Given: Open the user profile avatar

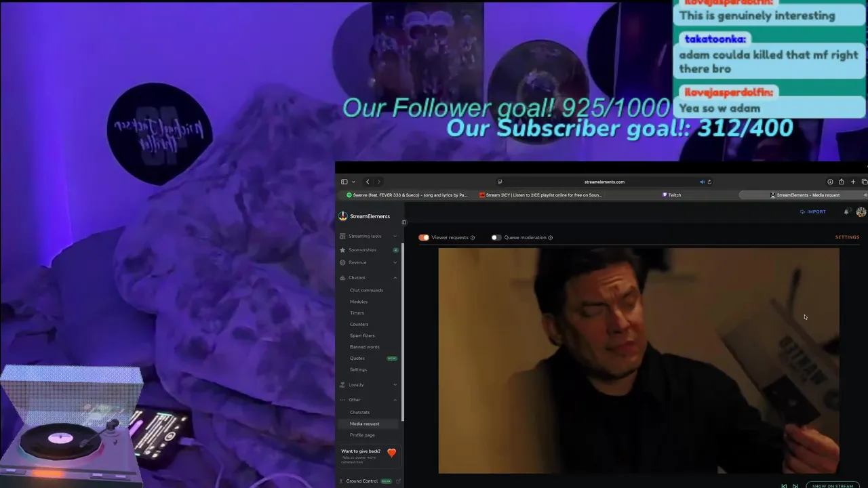Looking at the screenshot, I should click(861, 212).
